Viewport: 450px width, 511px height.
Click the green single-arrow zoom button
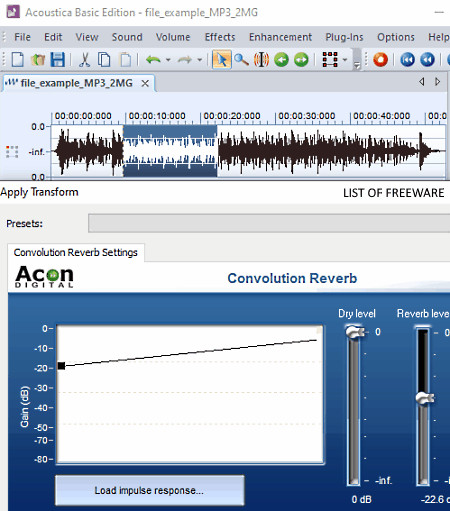coord(281,60)
